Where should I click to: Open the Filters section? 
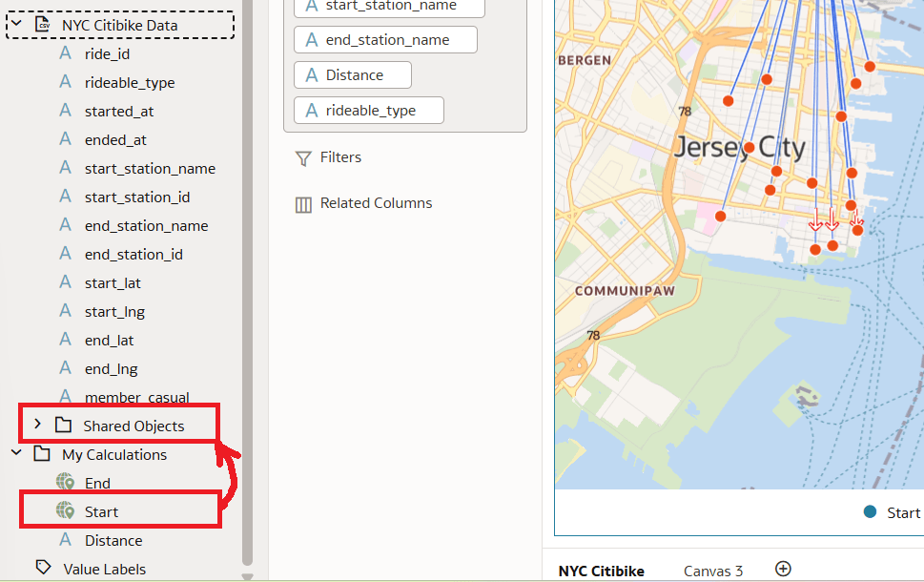pos(340,157)
